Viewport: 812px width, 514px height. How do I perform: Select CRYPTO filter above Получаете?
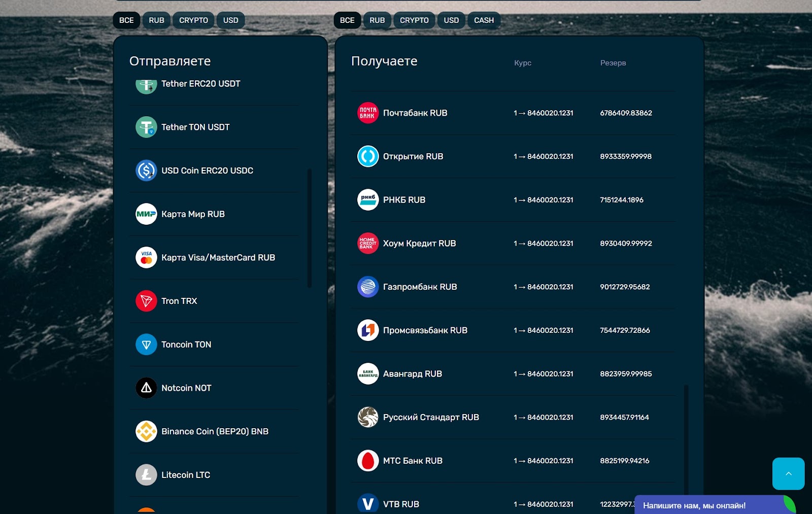414,20
